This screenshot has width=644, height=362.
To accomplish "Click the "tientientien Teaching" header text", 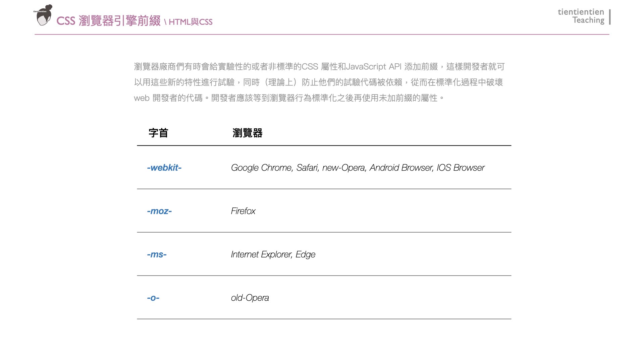I will tap(581, 16).
